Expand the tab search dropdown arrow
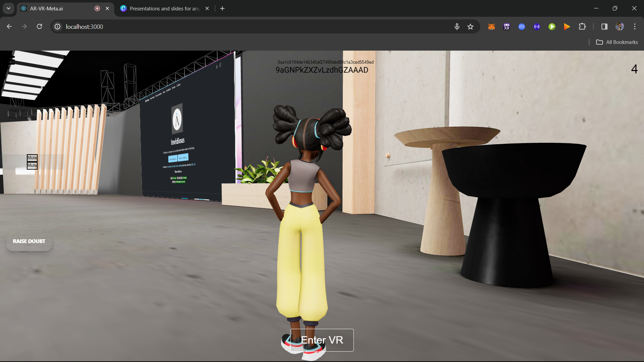The width and height of the screenshot is (644, 362). point(8,8)
